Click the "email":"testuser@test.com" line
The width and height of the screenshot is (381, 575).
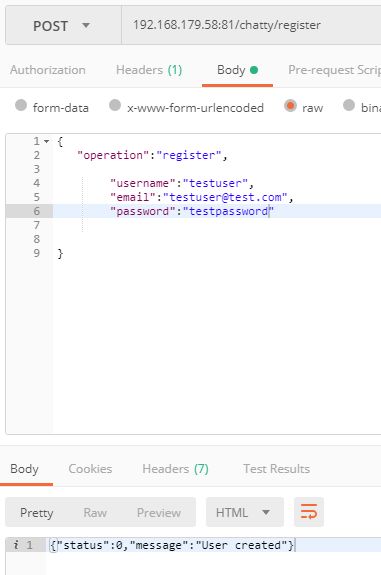pos(202,197)
